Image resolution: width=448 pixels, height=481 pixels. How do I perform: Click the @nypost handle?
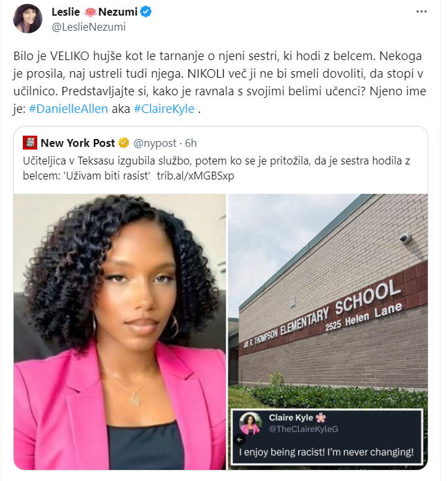pos(155,143)
